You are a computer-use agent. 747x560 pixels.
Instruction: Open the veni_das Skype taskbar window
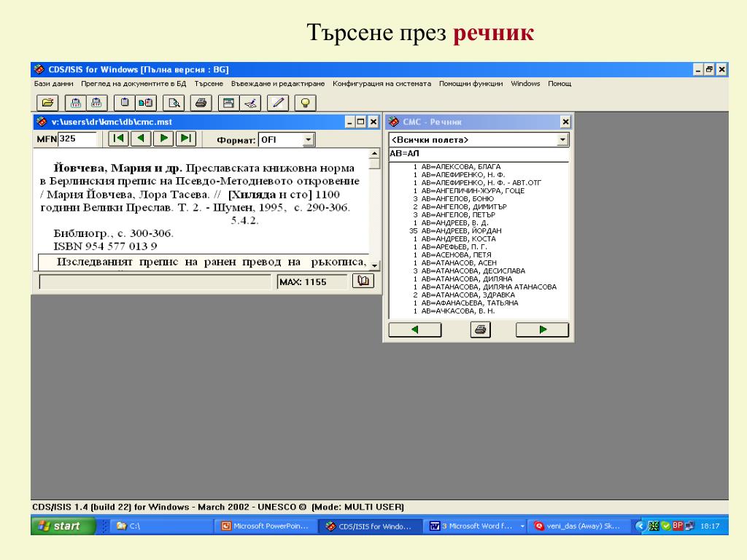click(x=578, y=526)
